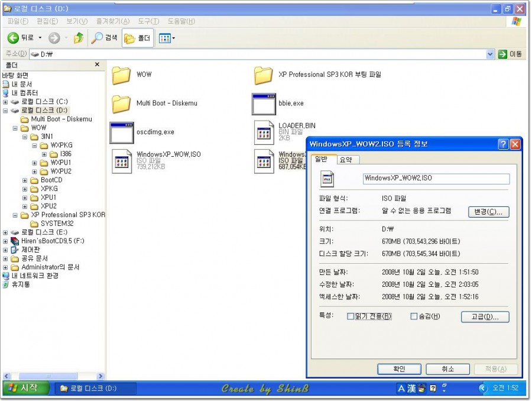Select the WindowsXP_WOW.ISO file icon

tap(122, 161)
